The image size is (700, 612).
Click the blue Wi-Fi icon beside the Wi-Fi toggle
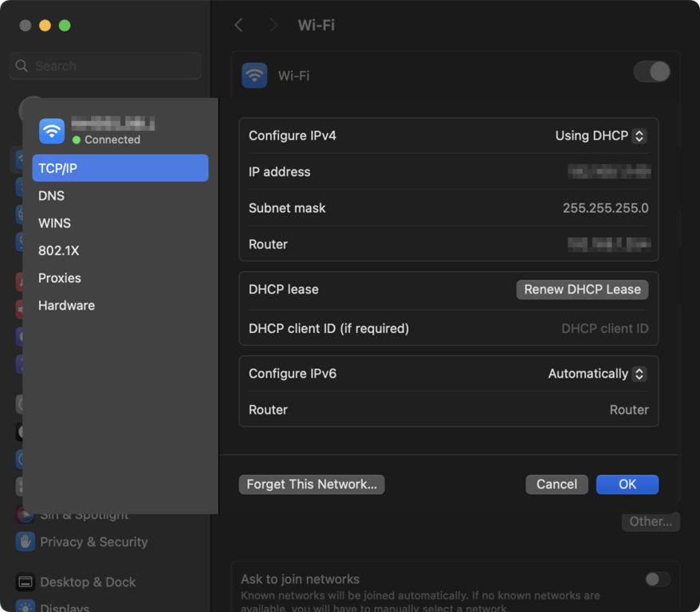[254, 75]
